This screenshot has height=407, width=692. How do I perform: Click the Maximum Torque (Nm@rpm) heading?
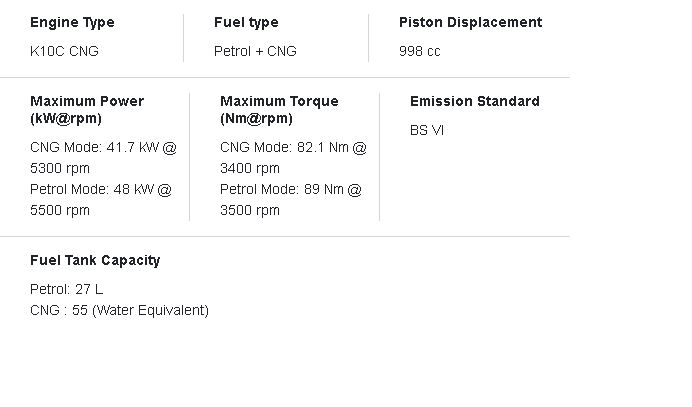(279, 109)
